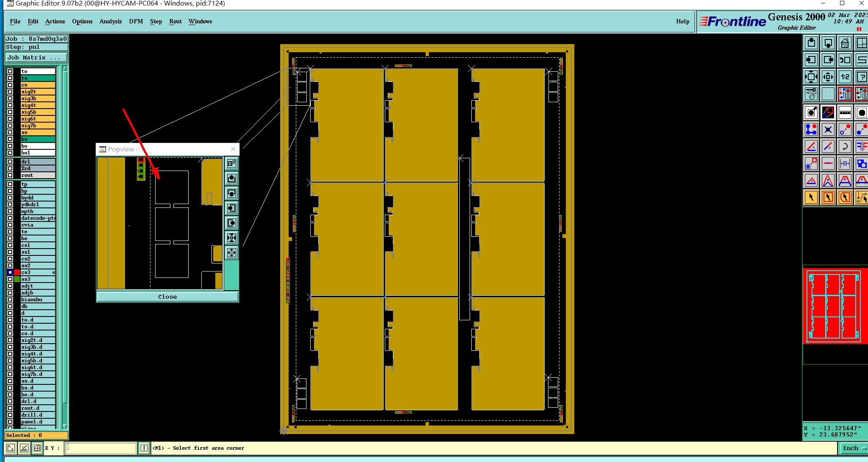Screen dimensions: 868x462
Task: Toggle checkbox for layer sig2t
Action: pos(10,92)
